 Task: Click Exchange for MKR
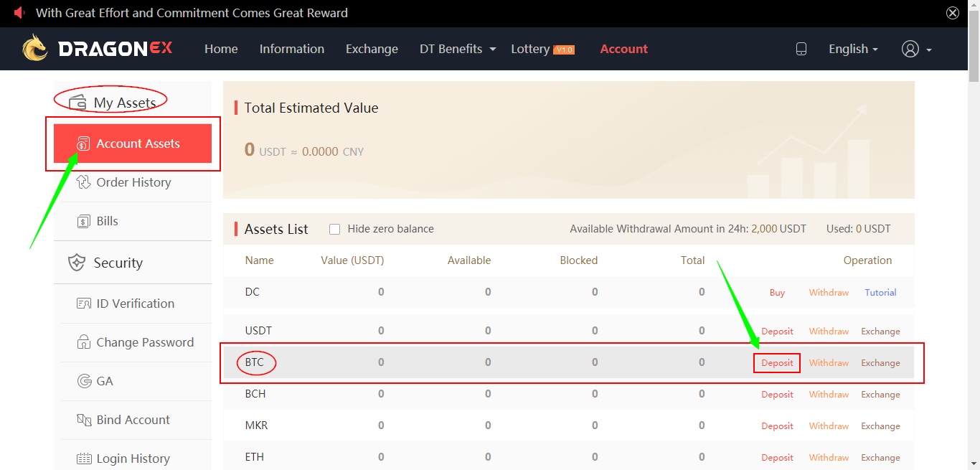[880, 426]
